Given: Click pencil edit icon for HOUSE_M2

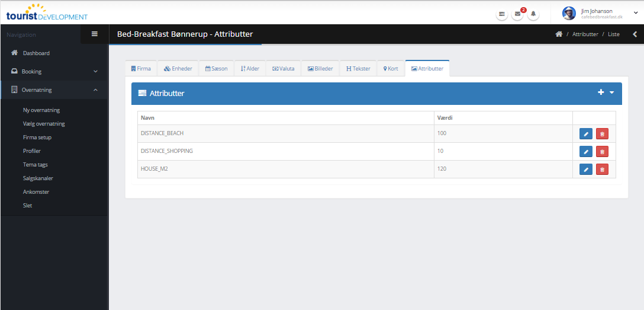Looking at the screenshot, I should (x=586, y=170).
